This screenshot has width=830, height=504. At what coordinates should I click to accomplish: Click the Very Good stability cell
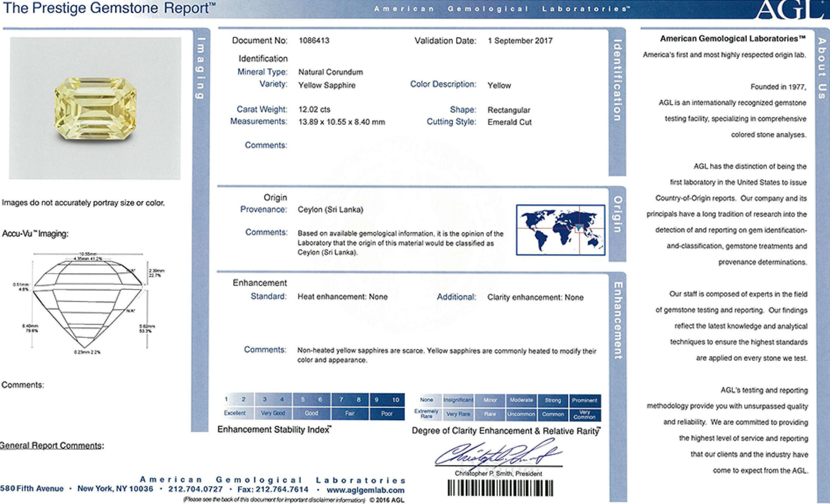(x=273, y=413)
